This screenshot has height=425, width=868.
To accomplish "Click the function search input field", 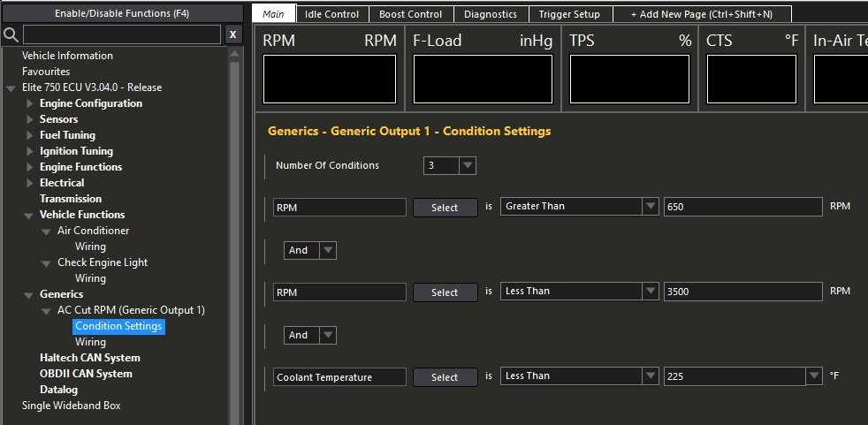I will pyautogui.click(x=122, y=34).
